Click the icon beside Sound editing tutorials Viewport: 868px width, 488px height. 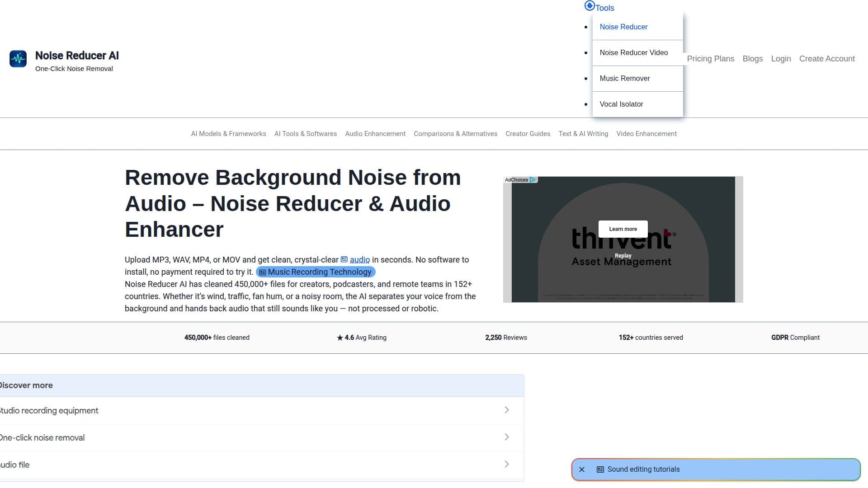pos(600,469)
